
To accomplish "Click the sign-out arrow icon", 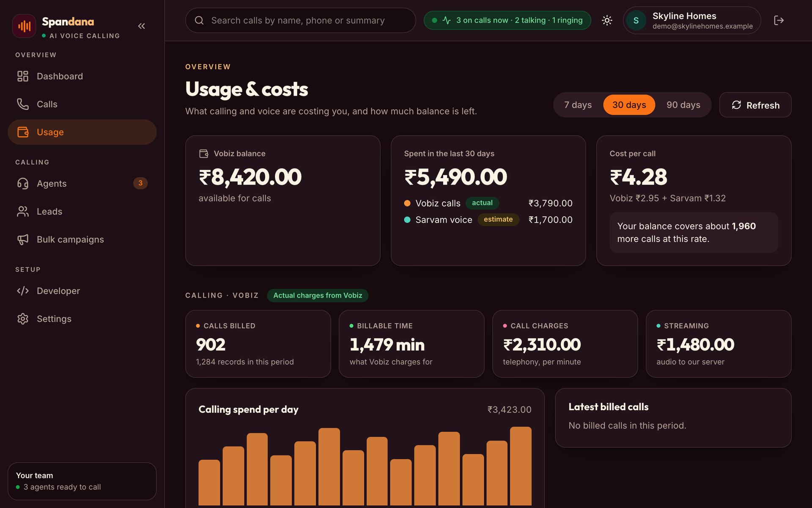I will tap(779, 20).
